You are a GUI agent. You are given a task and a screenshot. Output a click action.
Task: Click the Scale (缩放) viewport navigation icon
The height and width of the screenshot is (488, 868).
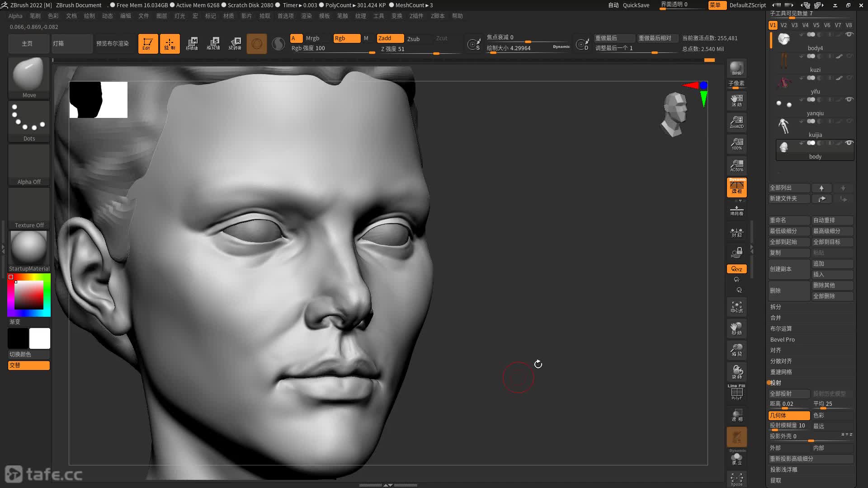pos(736,350)
